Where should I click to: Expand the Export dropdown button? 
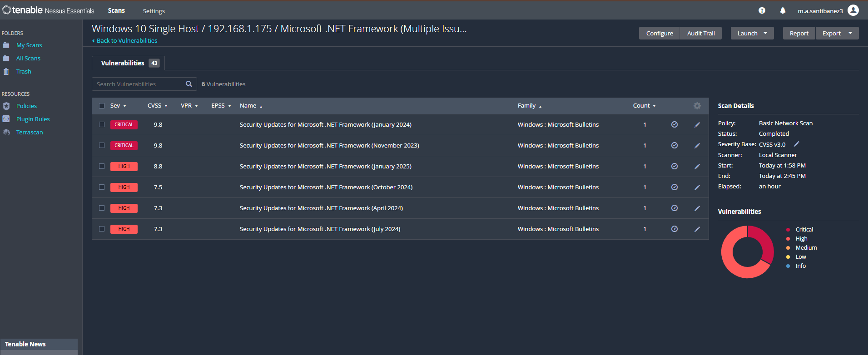click(x=837, y=33)
